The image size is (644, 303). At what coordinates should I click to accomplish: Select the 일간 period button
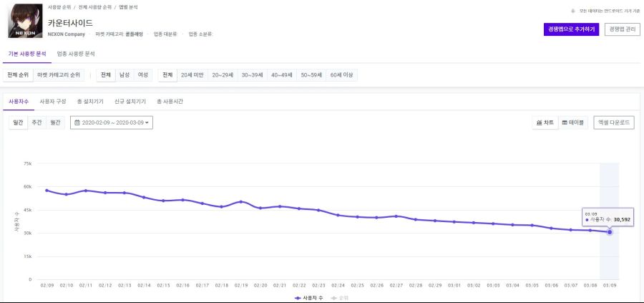coord(18,122)
